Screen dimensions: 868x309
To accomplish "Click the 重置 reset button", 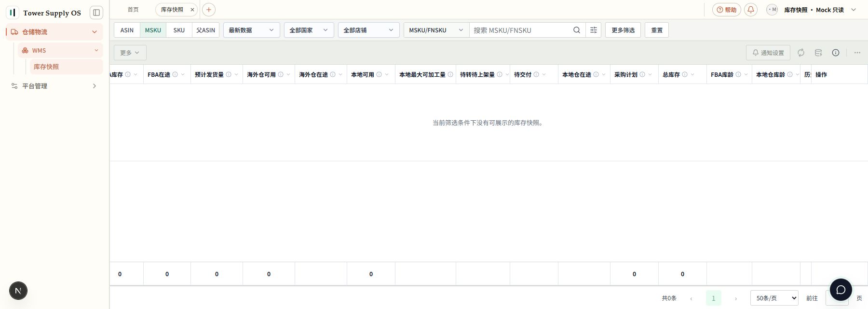I will [x=657, y=30].
